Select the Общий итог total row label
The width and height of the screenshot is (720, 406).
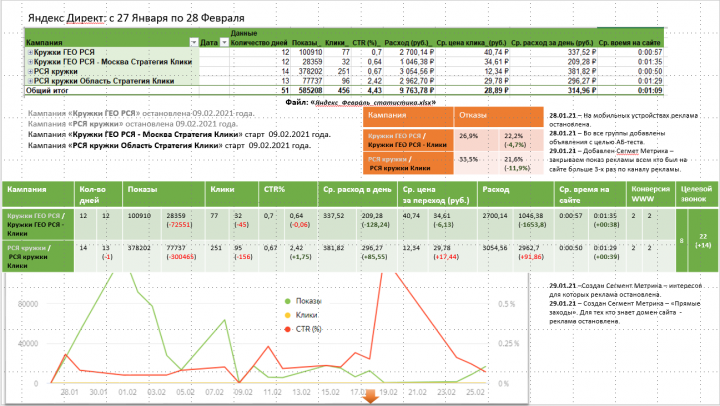(x=47, y=90)
